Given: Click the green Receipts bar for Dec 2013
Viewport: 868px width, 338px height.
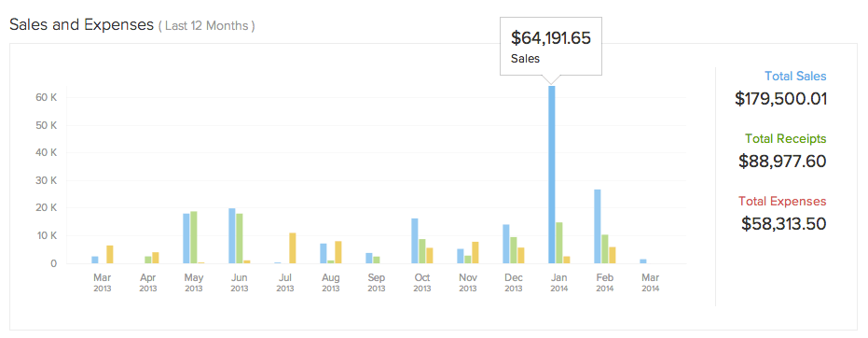Looking at the screenshot, I should [x=514, y=250].
